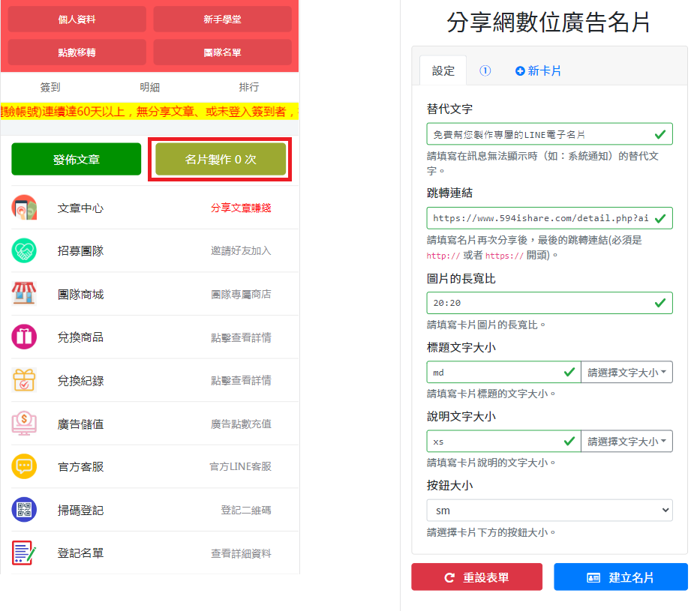Viewport: 700px width, 611px height.
Task: Click the 廣告儲值 monitor icon
Action: tap(24, 424)
